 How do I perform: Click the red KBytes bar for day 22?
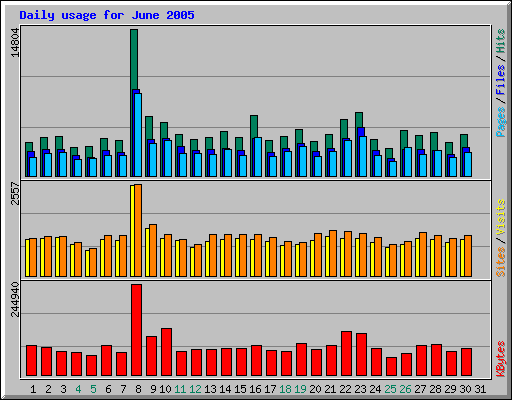pos(346,354)
